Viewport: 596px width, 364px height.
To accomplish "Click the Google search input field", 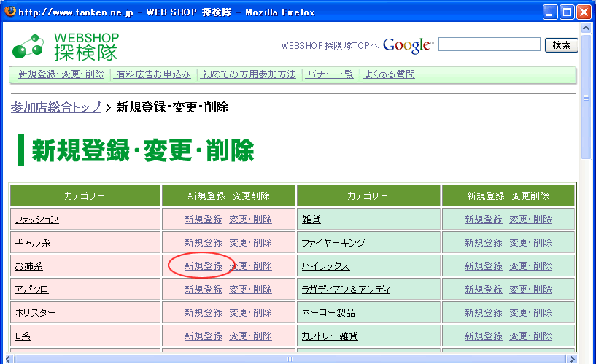I will [x=489, y=45].
